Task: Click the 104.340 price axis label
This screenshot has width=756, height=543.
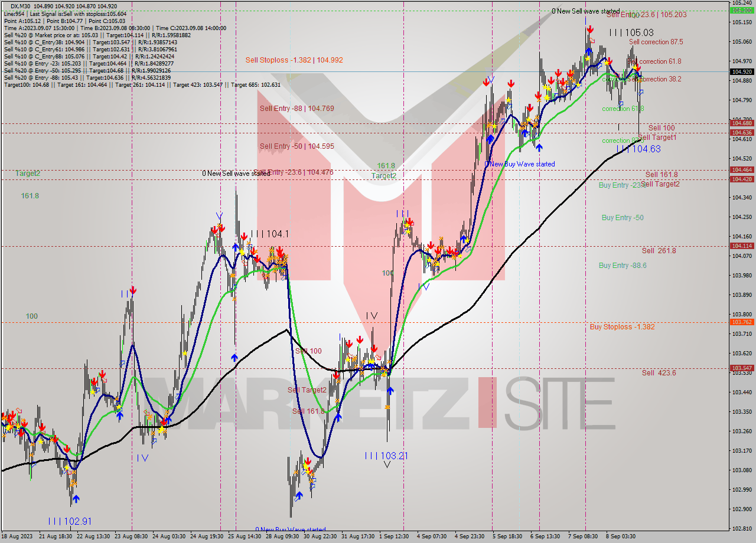Action: coord(741,197)
